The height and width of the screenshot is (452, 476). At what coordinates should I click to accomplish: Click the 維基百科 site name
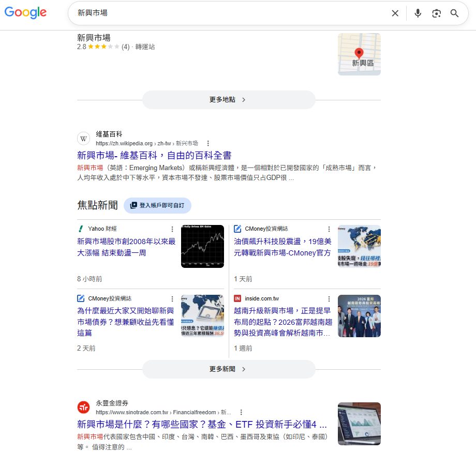click(109, 134)
